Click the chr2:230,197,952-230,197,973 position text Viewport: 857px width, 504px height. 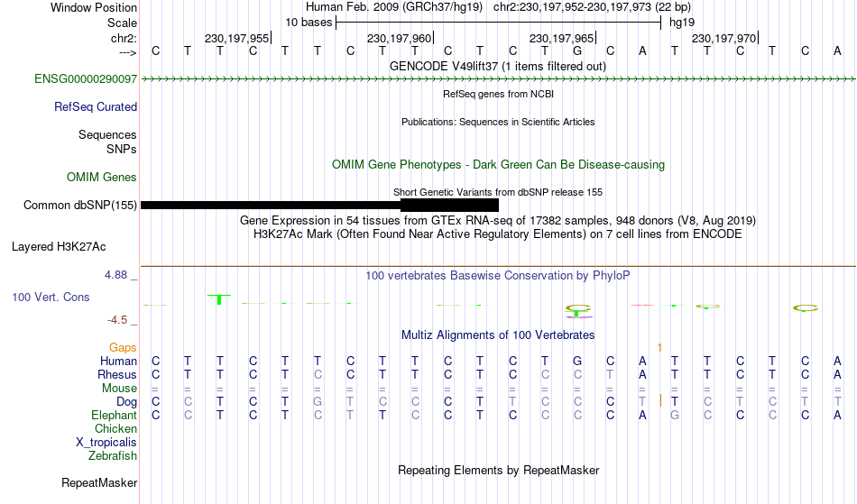[x=592, y=7]
